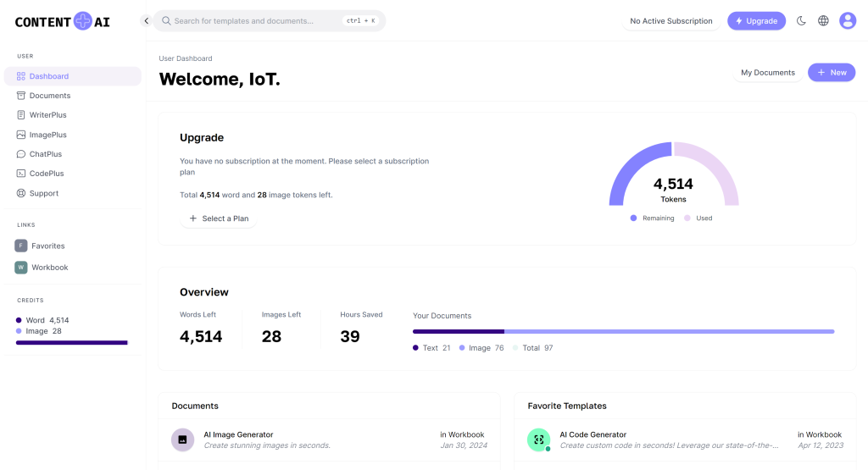The height and width of the screenshot is (470, 868).
Task: Click the globe language icon
Action: coord(823,21)
